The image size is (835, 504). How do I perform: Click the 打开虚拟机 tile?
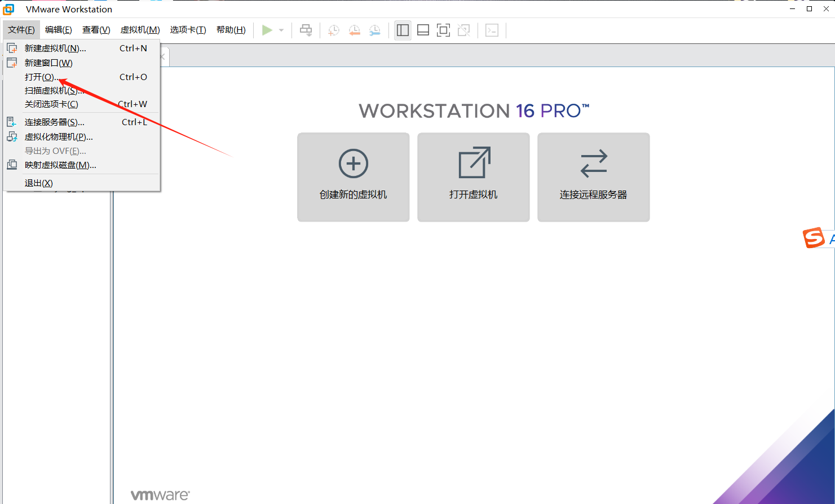click(x=474, y=177)
